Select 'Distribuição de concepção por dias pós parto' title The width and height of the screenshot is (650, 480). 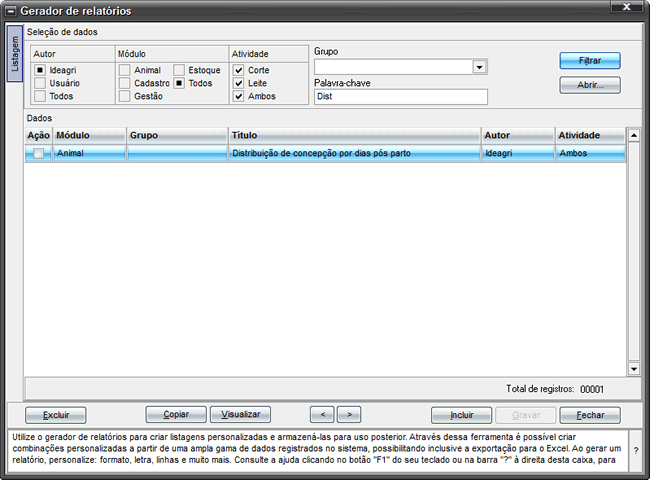(x=321, y=153)
